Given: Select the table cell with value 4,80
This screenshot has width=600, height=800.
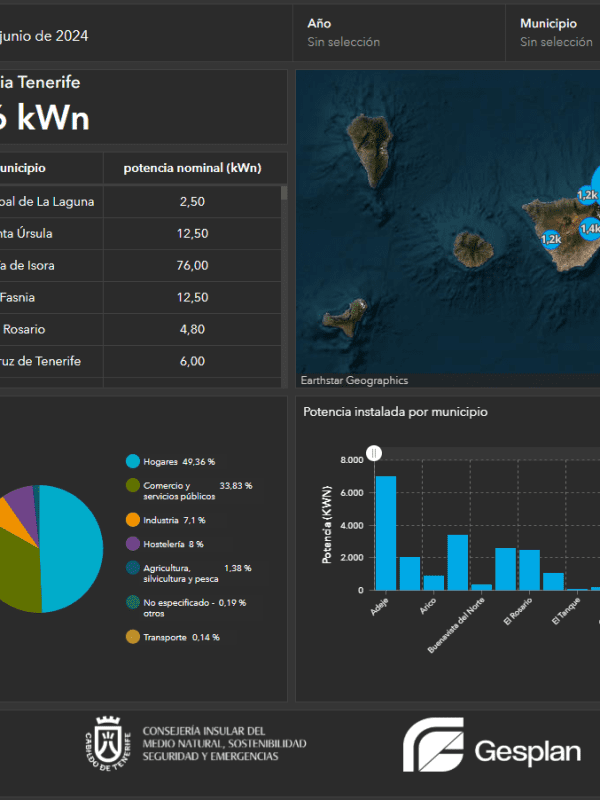Looking at the screenshot, I should [192, 329].
